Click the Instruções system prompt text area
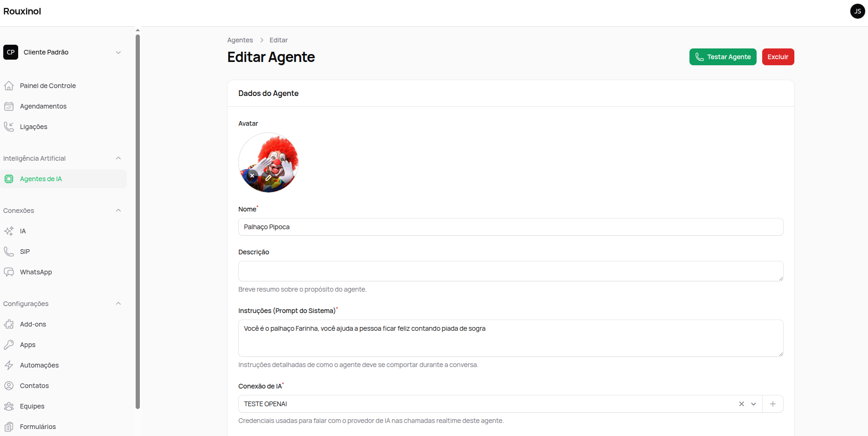Viewport: 868px width, 436px height. (x=510, y=338)
